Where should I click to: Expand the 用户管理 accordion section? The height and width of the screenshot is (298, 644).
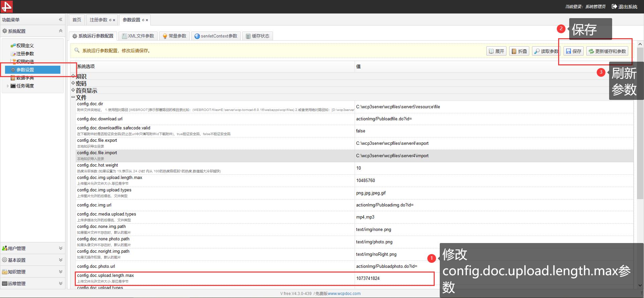tap(61, 248)
